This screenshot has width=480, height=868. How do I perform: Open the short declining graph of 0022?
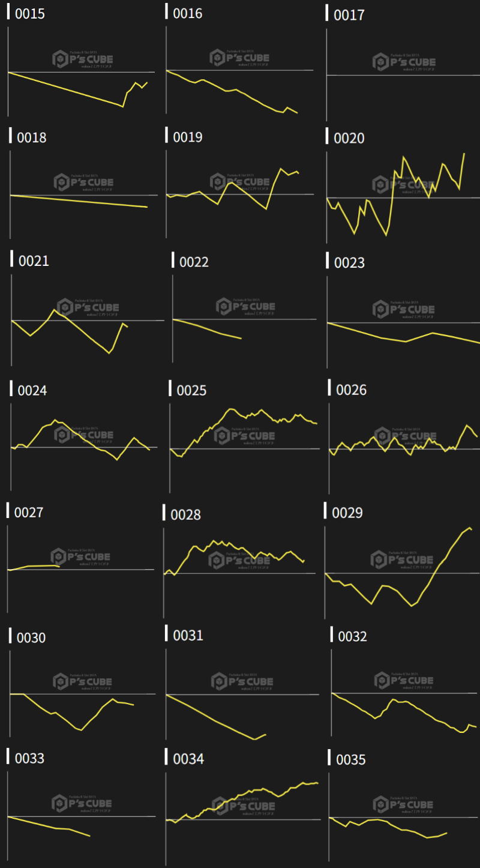pos(243,318)
